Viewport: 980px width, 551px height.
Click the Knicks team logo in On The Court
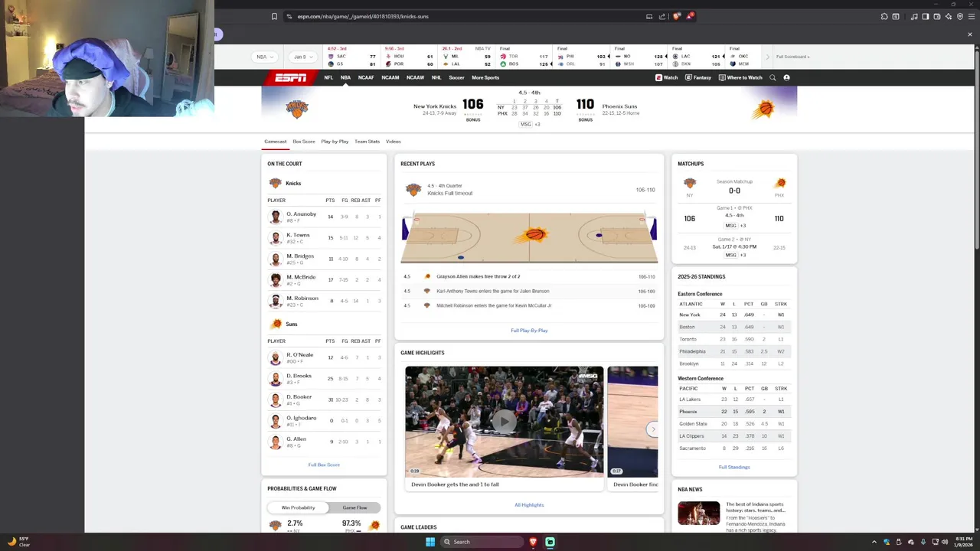click(x=276, y=183)
